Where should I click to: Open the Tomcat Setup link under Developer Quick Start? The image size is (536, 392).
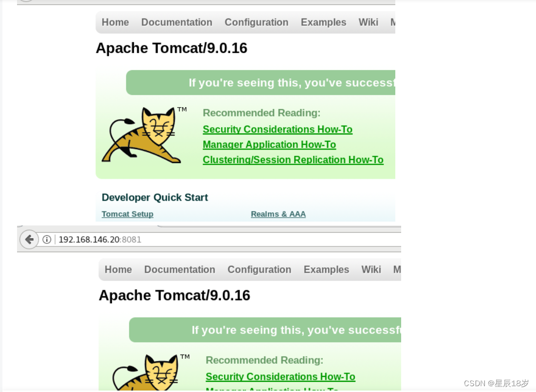pyautogui.click(x=127, y=214)
